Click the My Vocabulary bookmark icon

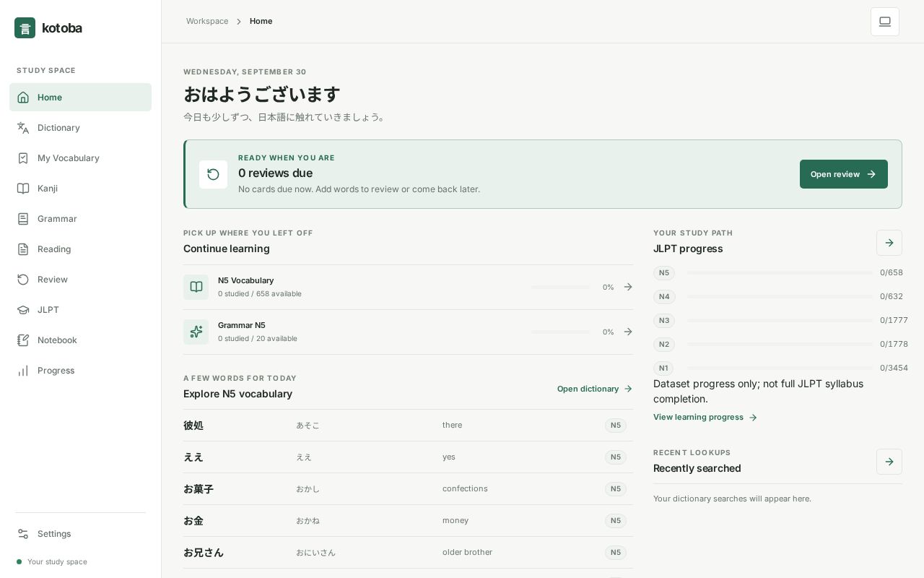click(x=23, y=158)
